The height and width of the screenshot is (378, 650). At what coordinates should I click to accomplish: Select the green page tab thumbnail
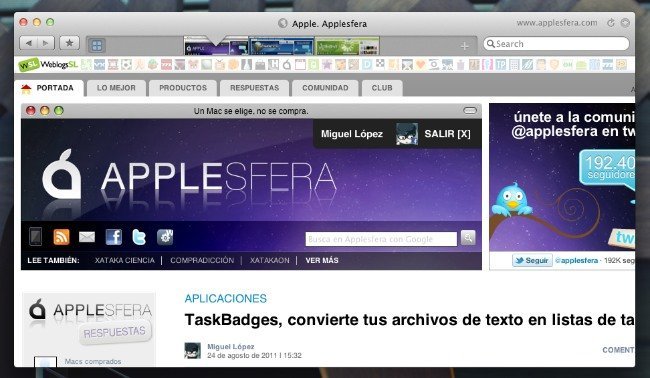click(347, 46)
